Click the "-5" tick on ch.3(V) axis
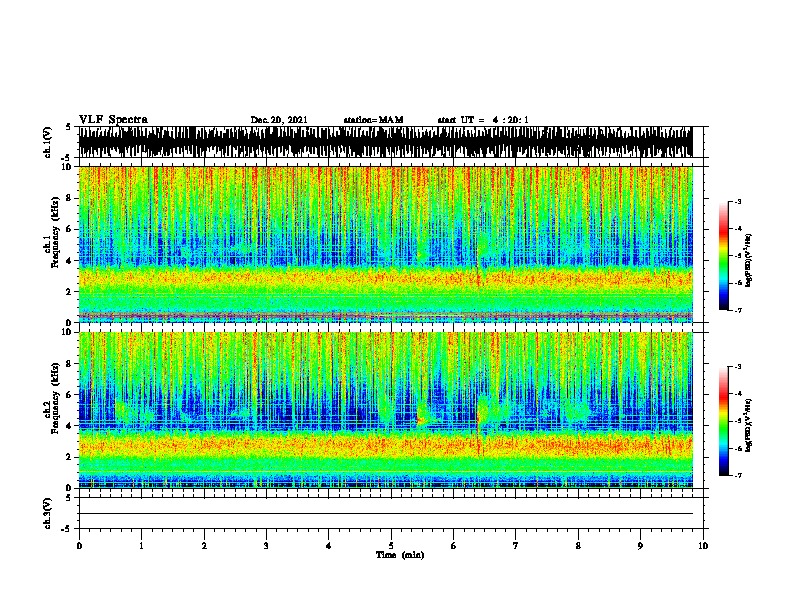Viewport: 792px width, 612px height. (x=66, y=529)
